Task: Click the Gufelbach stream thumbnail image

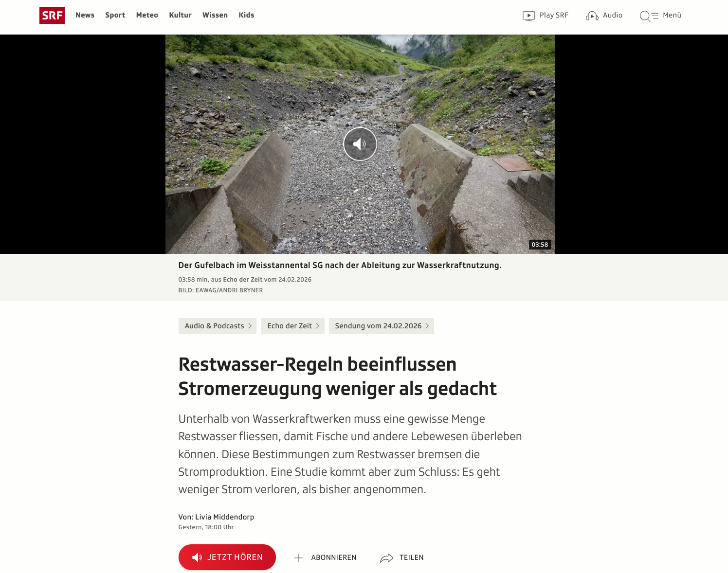Action: pyautogui.click(x=360, y=144)
